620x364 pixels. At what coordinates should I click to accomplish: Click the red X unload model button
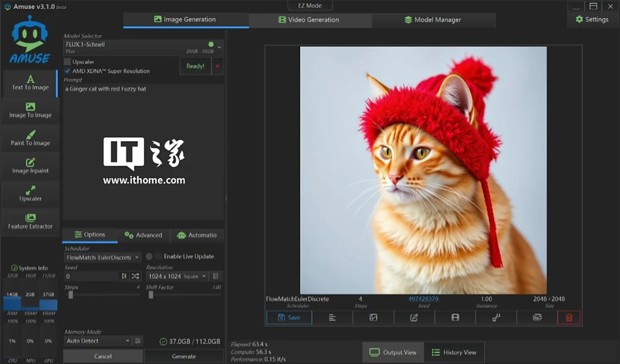(x=218, y=66)
